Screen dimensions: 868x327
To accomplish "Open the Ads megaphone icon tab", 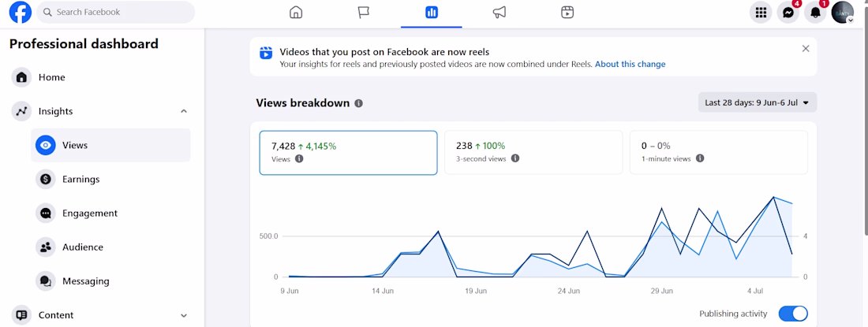I will click(x=499, y=12).
